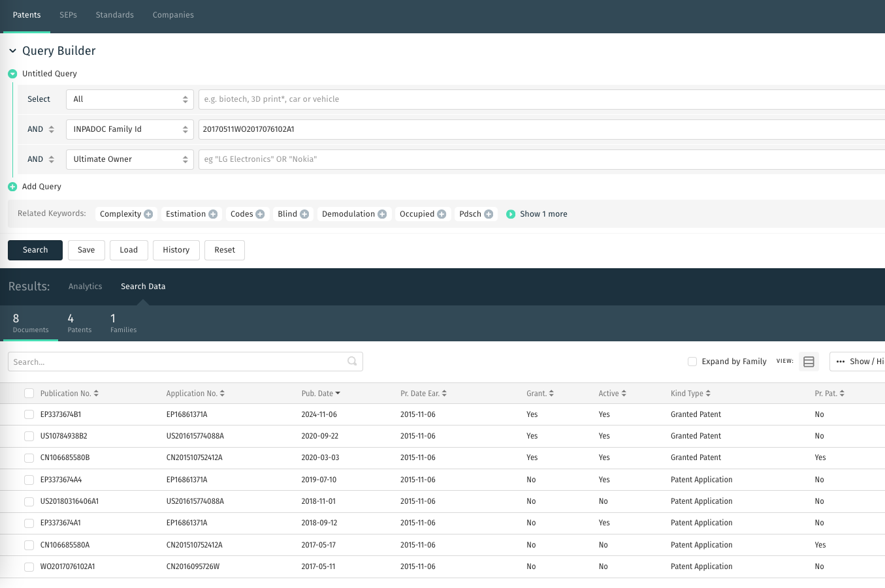Sort by Application No. column arrows
This screenshot has height=588, width=885.
[x=222, y=394]
